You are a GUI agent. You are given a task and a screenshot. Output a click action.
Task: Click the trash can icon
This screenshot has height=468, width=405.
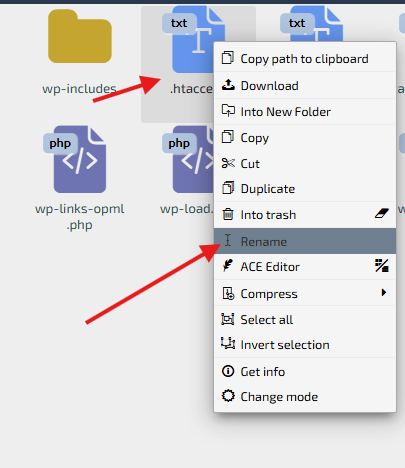click(x=228, y=214)
